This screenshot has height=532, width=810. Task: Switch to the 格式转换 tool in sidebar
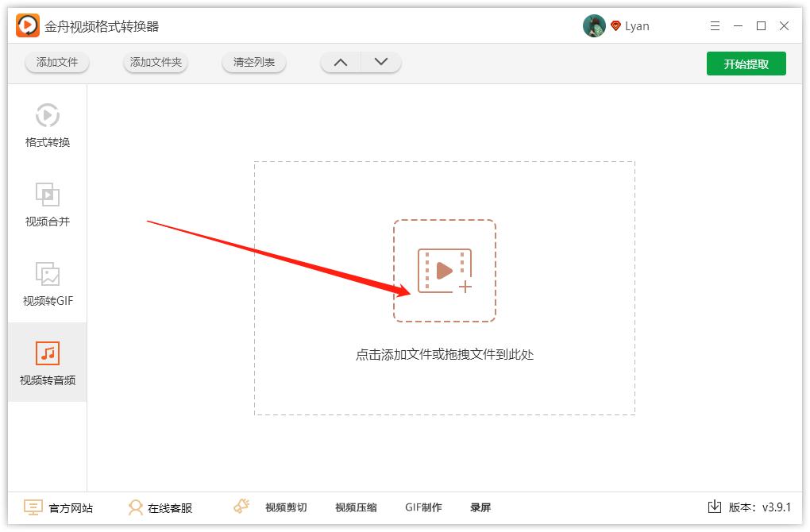coord(47,125)
